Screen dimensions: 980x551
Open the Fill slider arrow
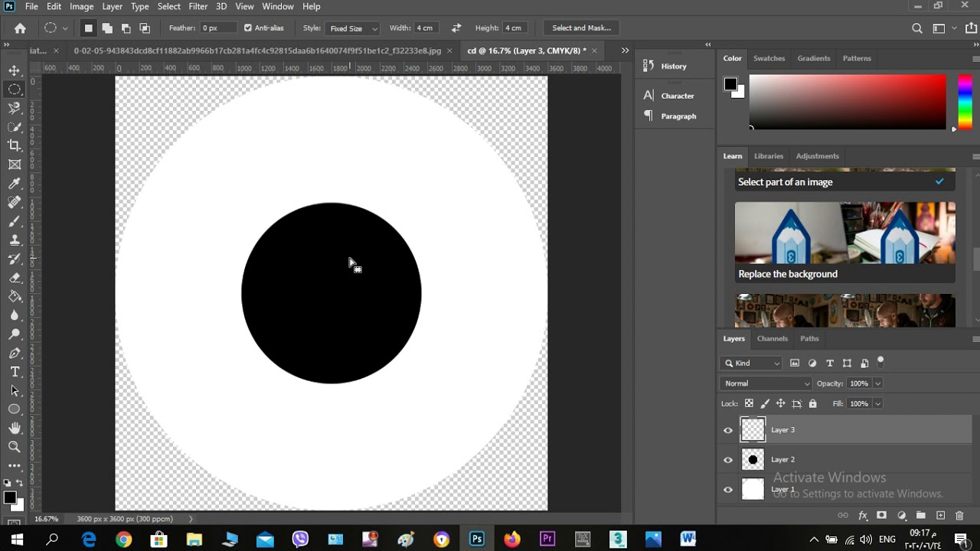878,404
